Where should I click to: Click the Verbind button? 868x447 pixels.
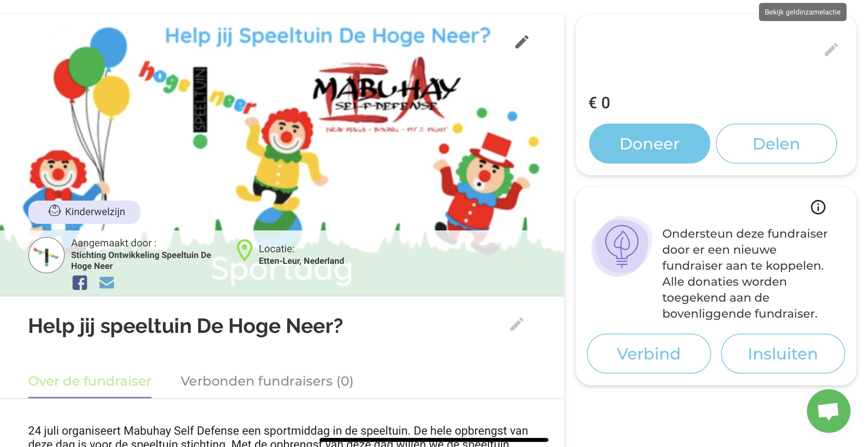648,354
